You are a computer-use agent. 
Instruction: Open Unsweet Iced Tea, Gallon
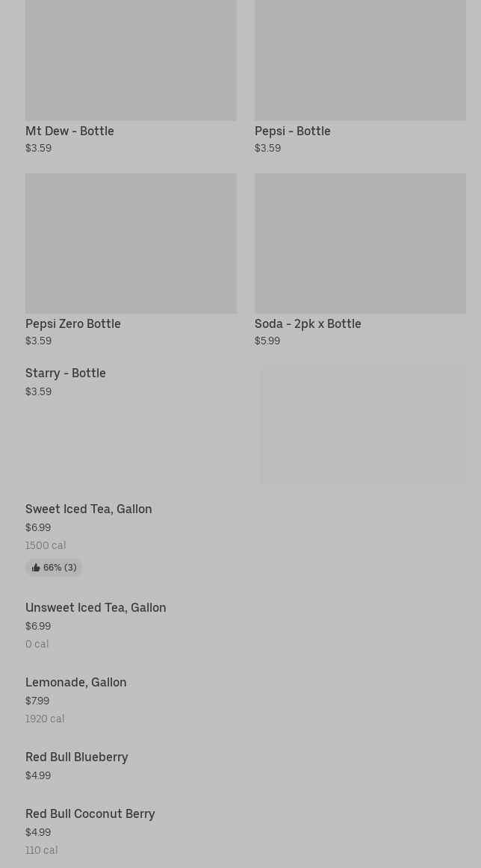pos(96,608)
